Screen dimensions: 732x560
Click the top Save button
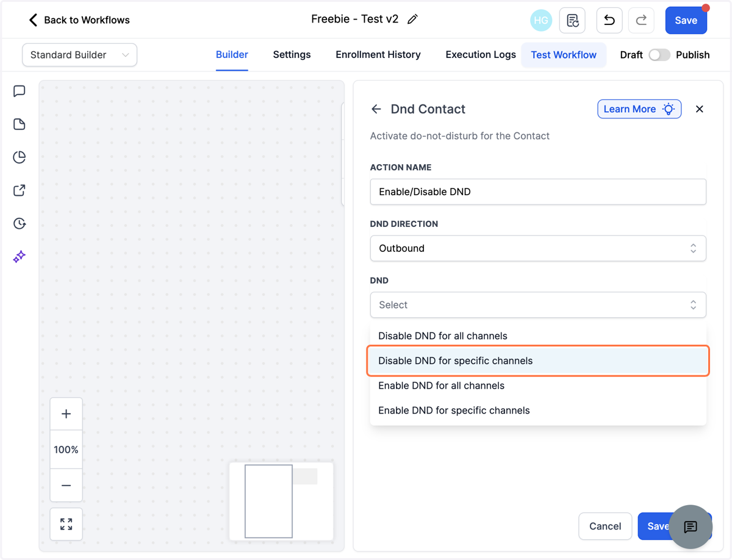point(686,20)
